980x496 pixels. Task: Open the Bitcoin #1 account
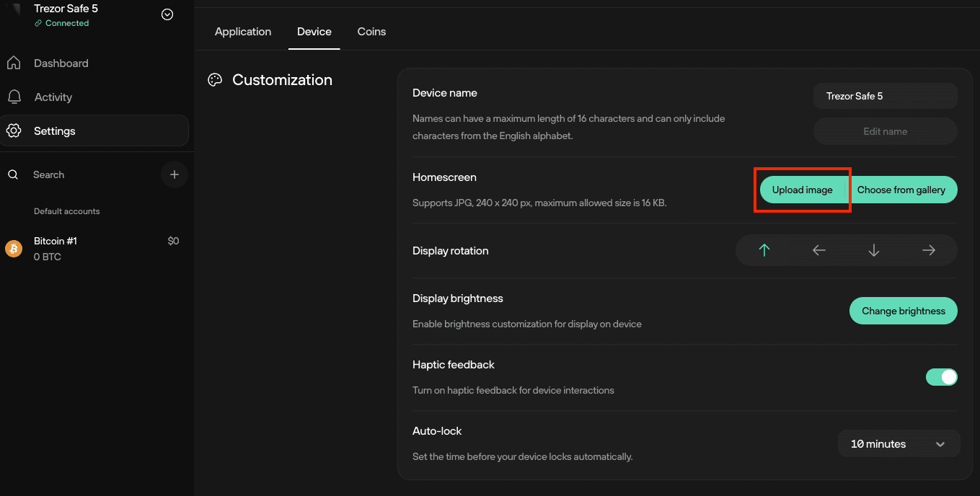[x=94, y=249]
